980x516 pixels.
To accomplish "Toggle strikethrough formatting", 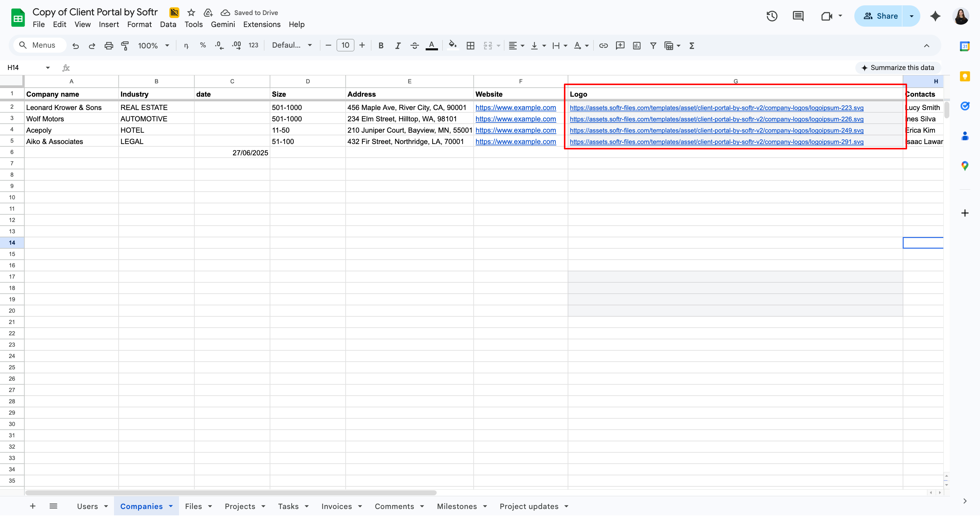I will pyautogui.click(x=414, y=46).
